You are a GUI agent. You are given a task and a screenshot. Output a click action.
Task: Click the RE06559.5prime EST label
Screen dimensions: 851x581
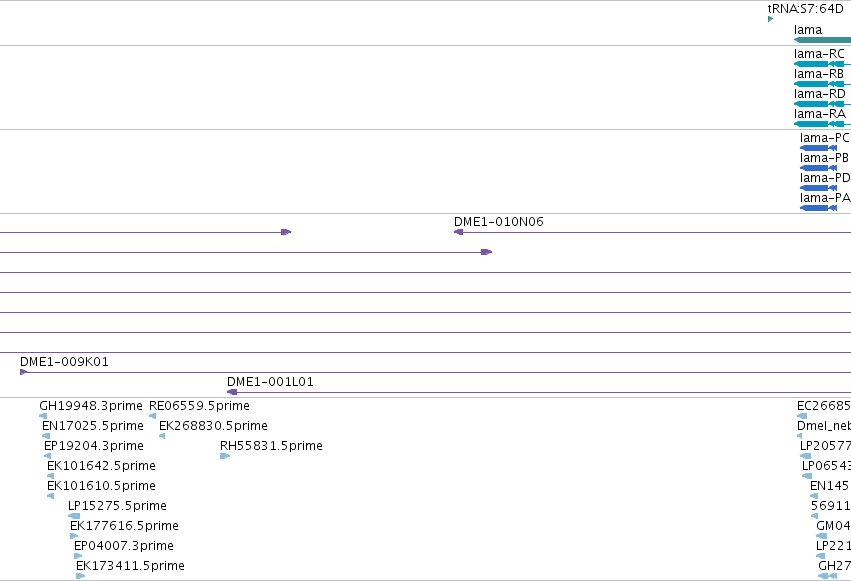(199, 406)
